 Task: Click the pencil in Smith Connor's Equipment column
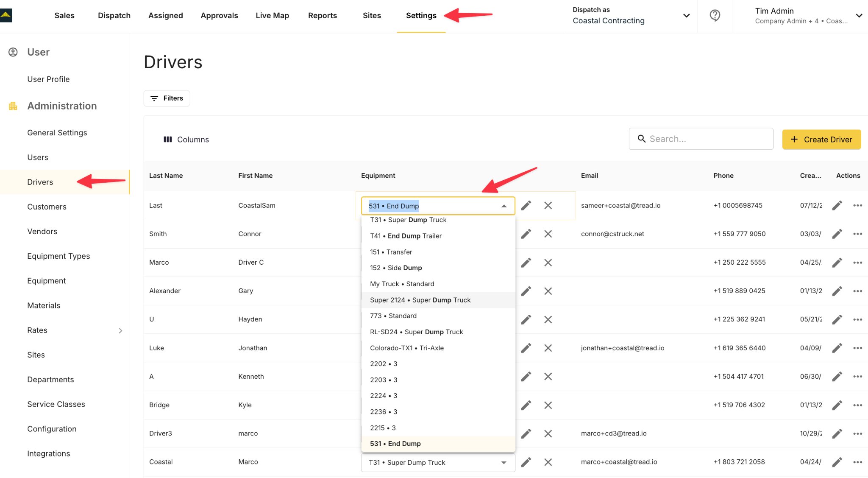[526, 234]
